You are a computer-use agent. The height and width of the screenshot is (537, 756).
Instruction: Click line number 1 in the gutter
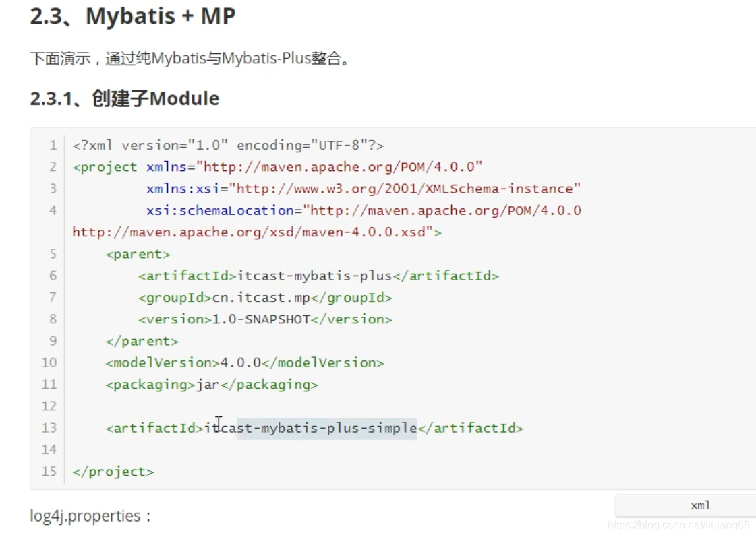[53, 145]
